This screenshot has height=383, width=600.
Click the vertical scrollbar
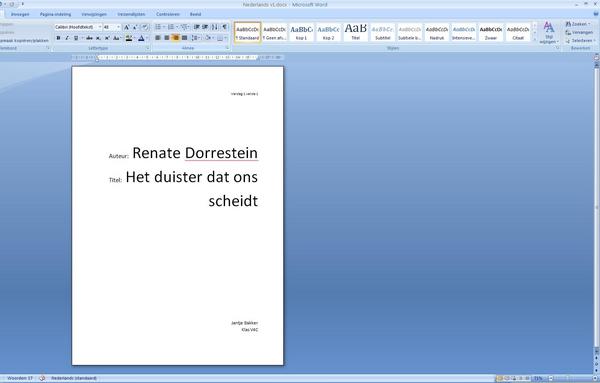pos(597,207)
